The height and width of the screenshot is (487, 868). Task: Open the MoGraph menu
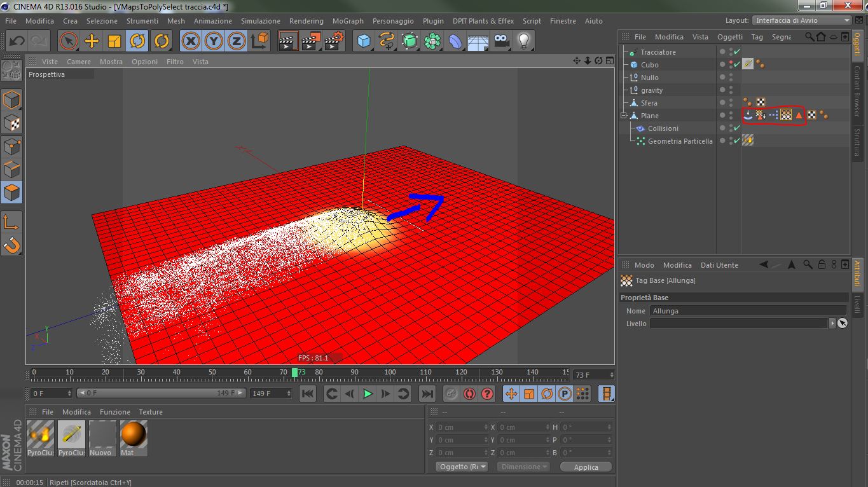pyautogui.click(x=348, y=21)
